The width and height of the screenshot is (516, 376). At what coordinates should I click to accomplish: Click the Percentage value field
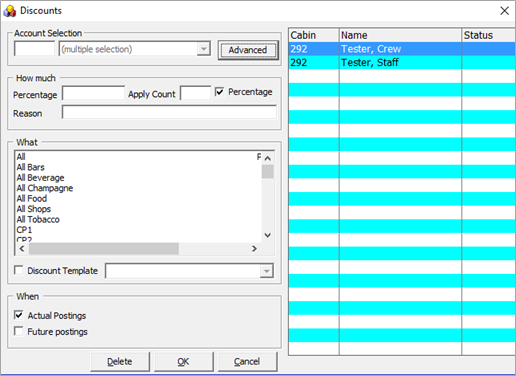point(93,93)
